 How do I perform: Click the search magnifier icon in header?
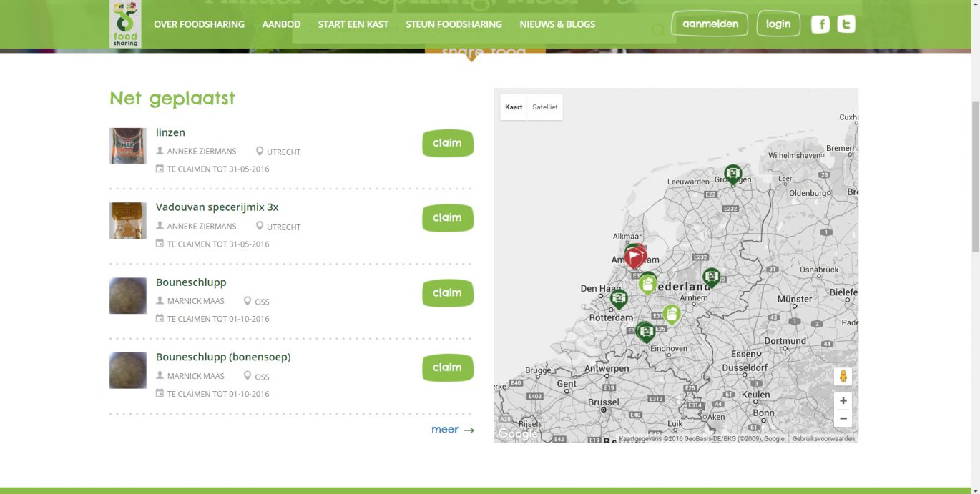click(x=658, y=30)
